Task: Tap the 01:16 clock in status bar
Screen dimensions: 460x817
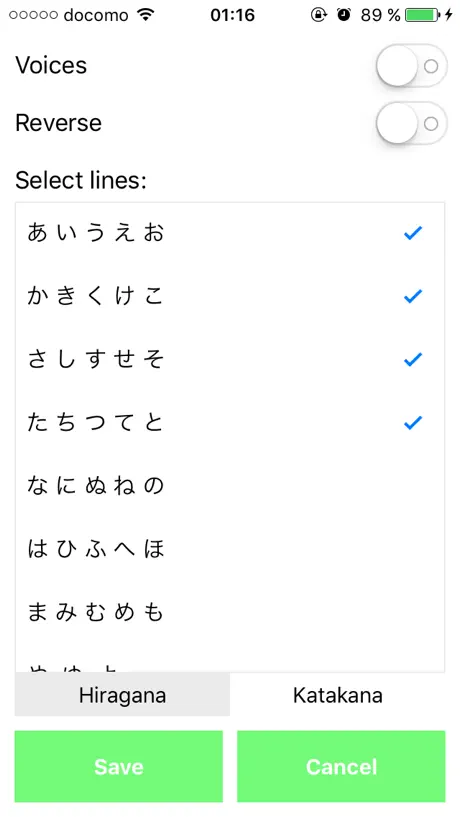Action: tap(232, 15)
